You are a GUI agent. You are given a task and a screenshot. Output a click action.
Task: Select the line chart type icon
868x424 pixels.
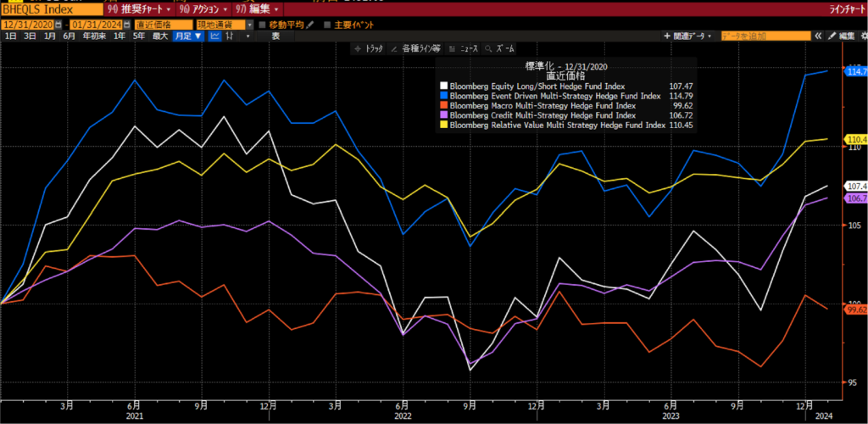(x=214, y=36)
